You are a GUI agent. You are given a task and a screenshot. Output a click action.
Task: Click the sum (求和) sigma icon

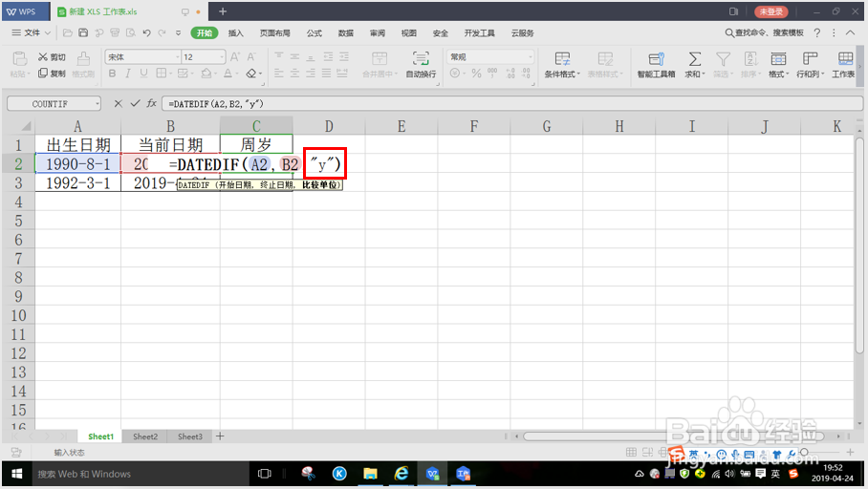tap(694, 58)
